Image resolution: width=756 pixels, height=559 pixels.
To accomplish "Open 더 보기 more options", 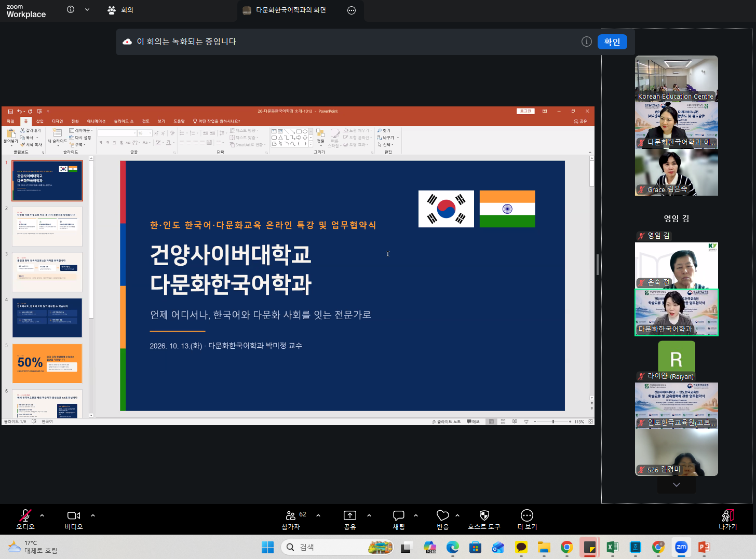I will pos(527,519).
